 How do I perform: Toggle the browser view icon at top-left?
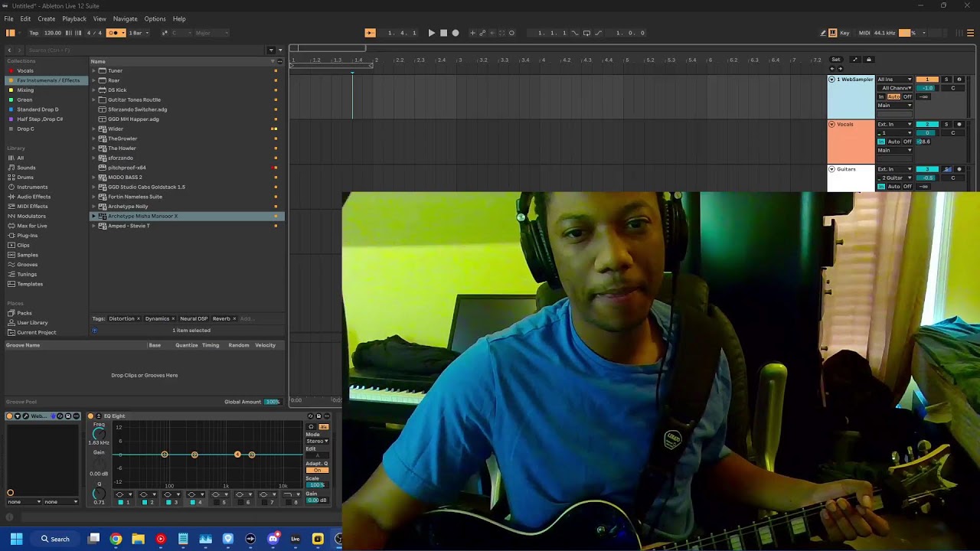pyautogui.click(x=11, y=33)
